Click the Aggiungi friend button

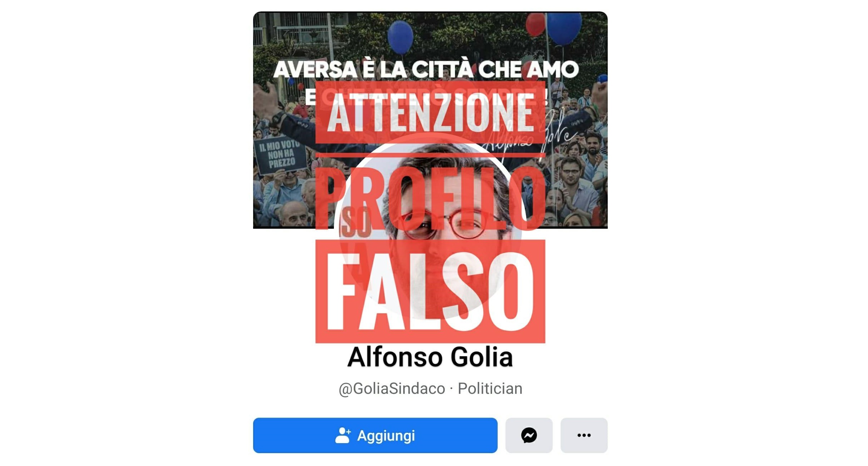pos(375,435)
